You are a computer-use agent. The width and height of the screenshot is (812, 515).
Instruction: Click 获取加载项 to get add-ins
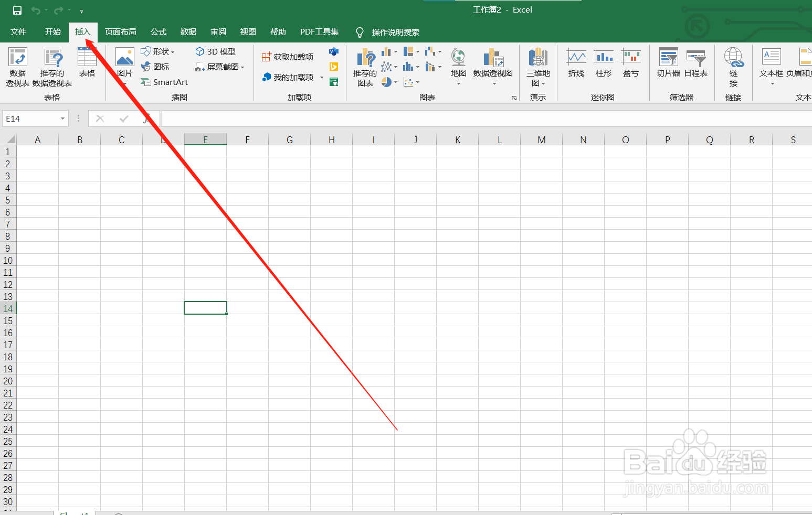pos(288,57)
